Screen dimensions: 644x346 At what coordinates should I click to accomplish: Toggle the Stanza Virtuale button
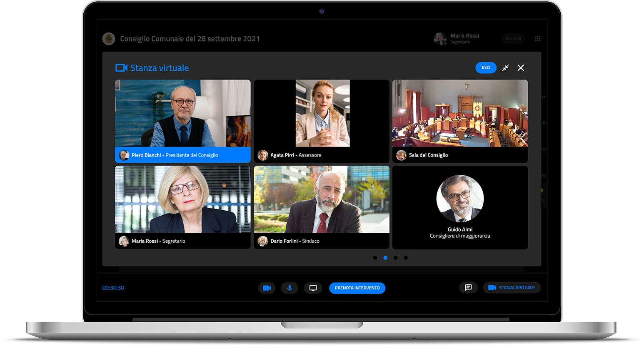[x=512, y=288]
